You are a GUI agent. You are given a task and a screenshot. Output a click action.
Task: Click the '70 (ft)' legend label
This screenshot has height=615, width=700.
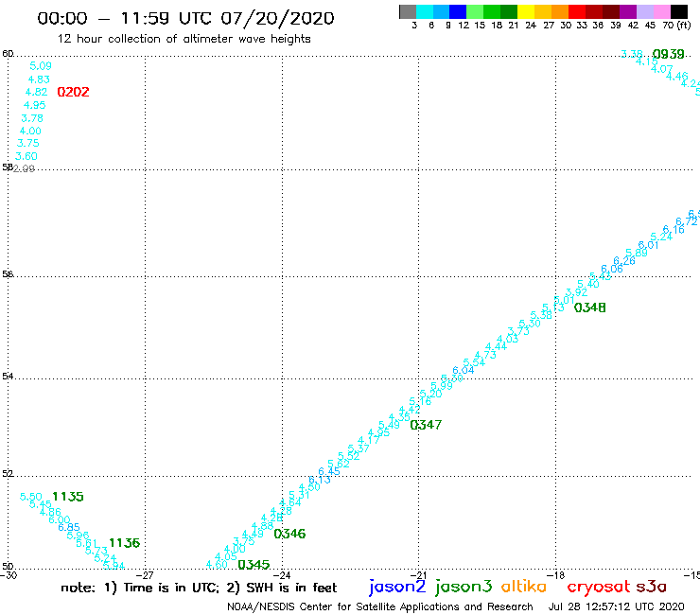(676, 25)
